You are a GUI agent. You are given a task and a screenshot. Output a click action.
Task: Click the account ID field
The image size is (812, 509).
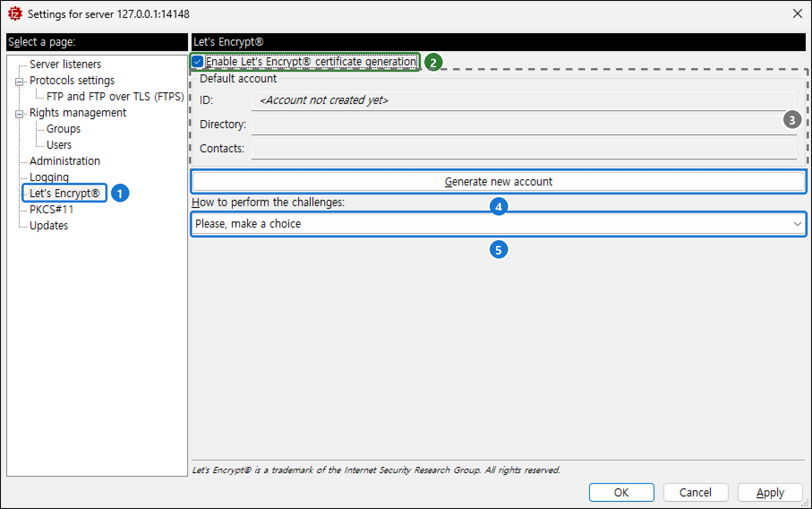(524, 101)
